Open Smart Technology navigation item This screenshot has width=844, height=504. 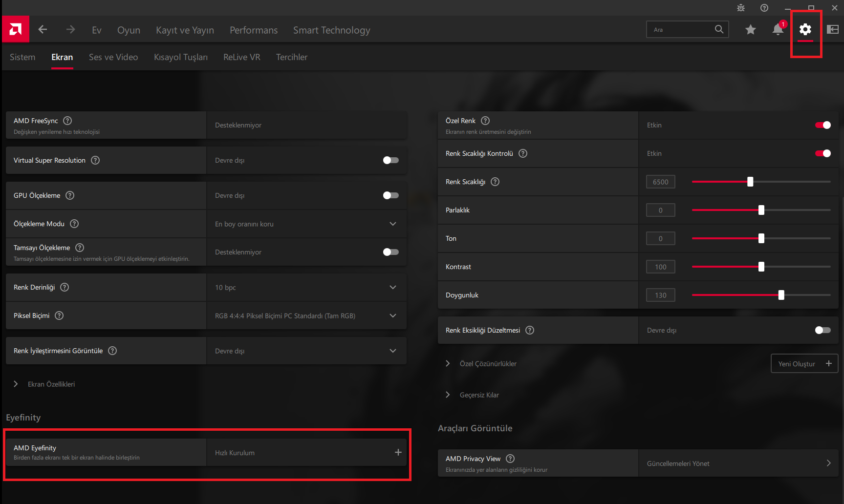[x=332, y=30]
